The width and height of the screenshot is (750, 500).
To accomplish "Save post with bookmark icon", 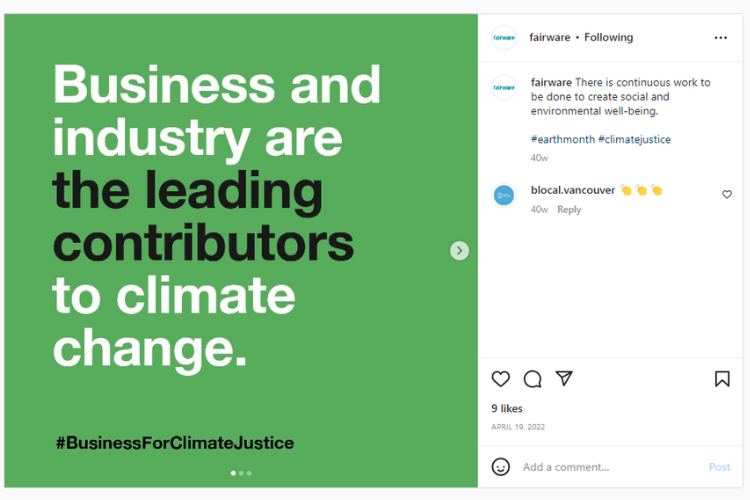I will (x=722, y=379).
